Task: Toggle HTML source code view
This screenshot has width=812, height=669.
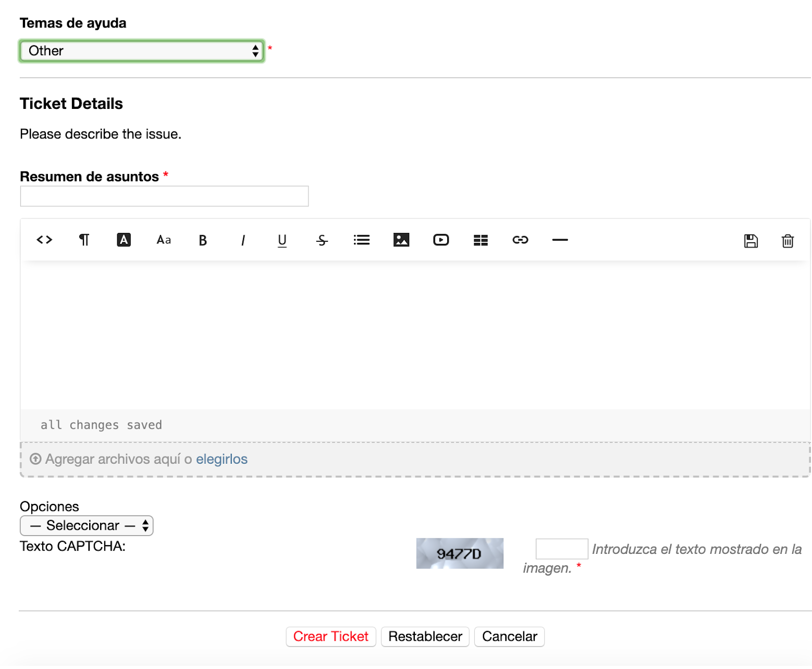Action: [x=44, y=240]
